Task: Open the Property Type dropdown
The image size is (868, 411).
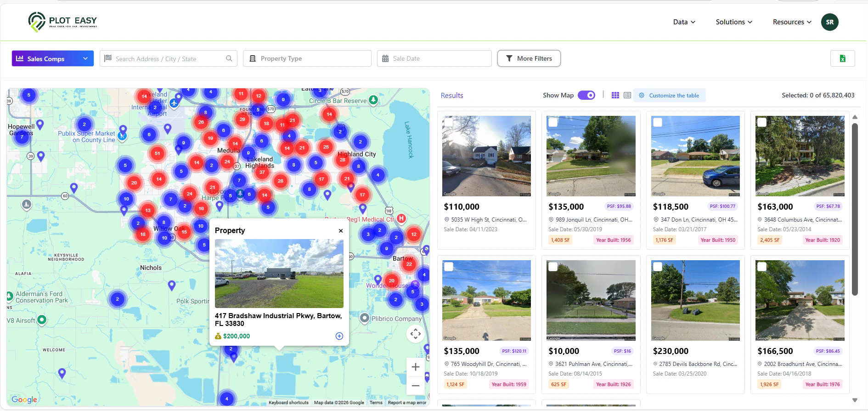Action: point(307,58)
